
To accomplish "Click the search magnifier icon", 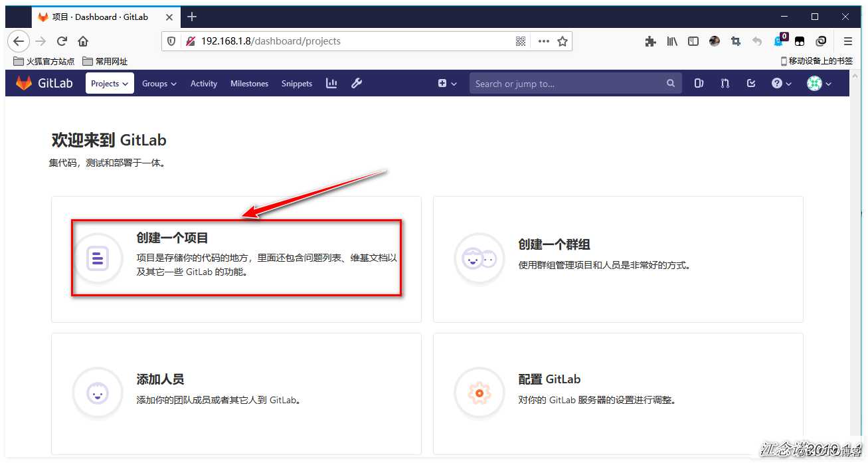I will pyautogui.click(x=671, y=84).
